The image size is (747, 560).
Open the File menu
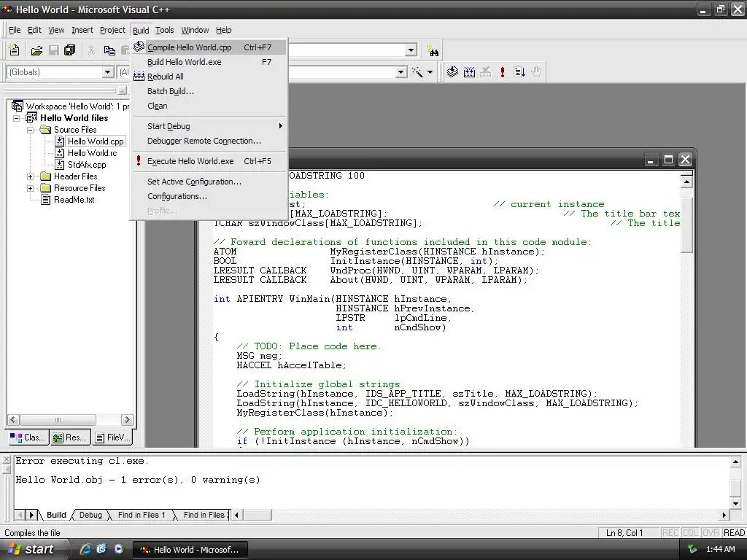click(15, 30)
